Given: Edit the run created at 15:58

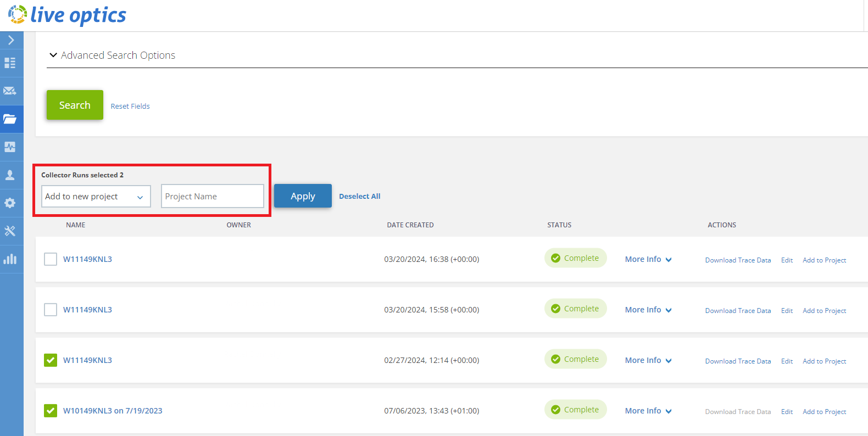Looking at the screenshot, I should [x=787, y=311].
